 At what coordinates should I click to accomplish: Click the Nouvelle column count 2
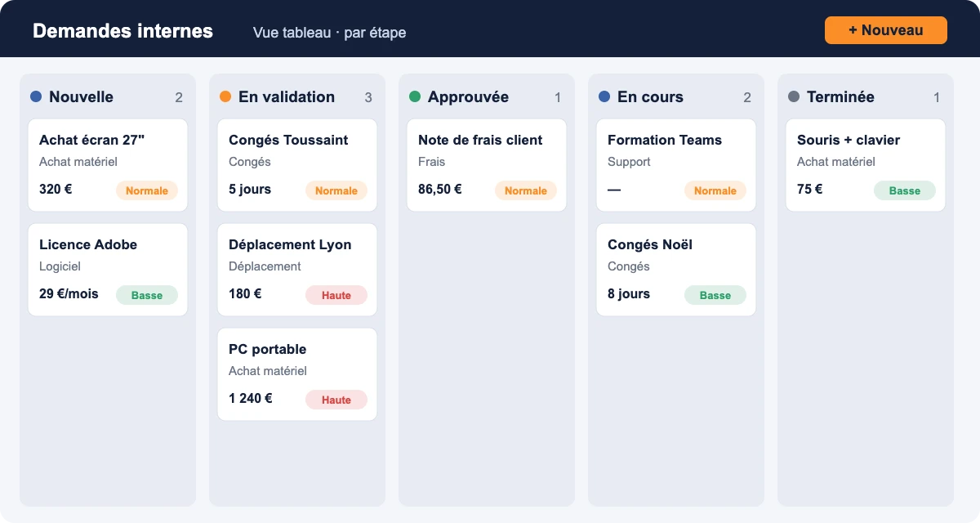(x=179, y=97)
